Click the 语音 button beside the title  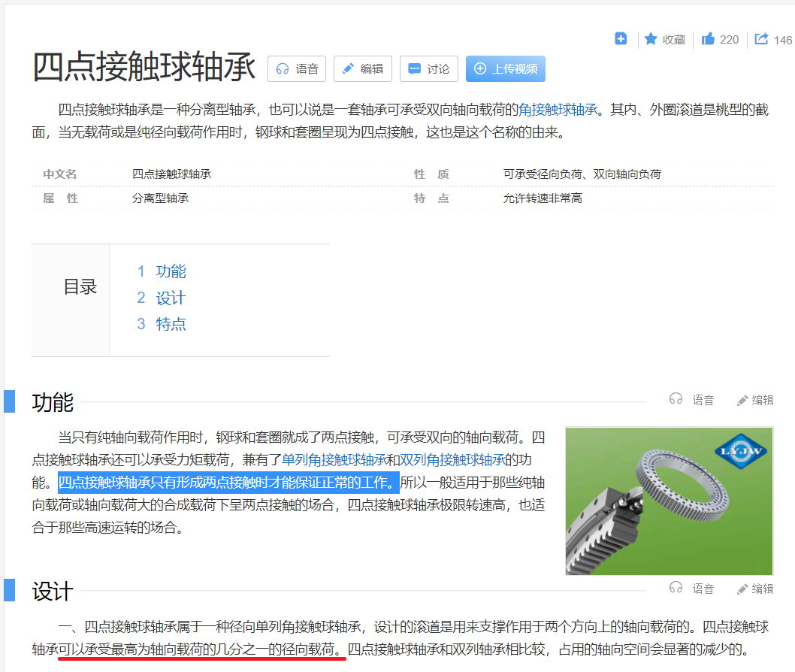pos(297,68)
